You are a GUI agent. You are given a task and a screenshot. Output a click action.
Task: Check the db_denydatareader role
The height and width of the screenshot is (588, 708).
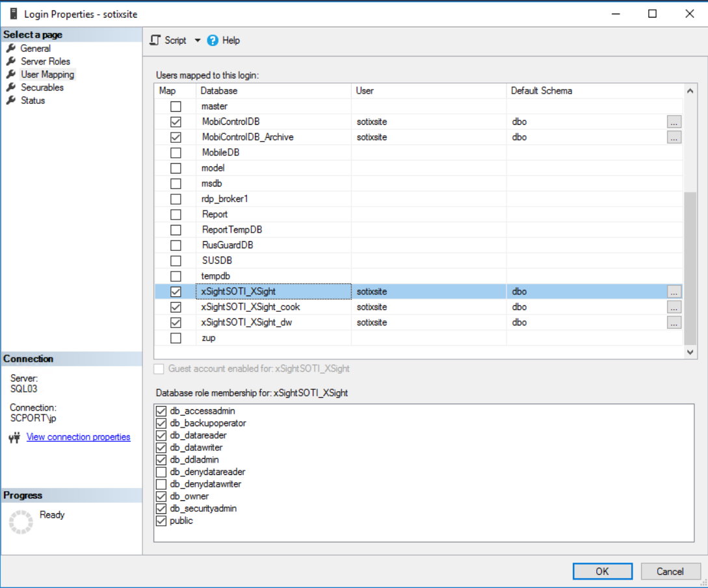162,472
